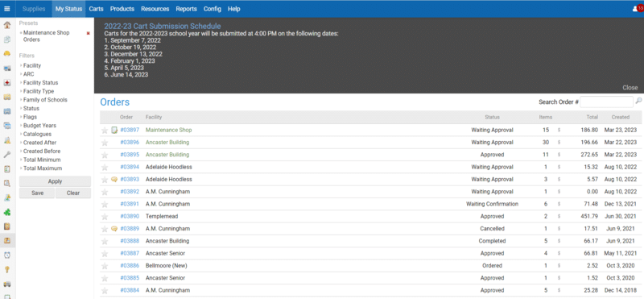Screen dimensions: 644x299
Task: Open the comment bubble on order #03893
Action: 114,180
